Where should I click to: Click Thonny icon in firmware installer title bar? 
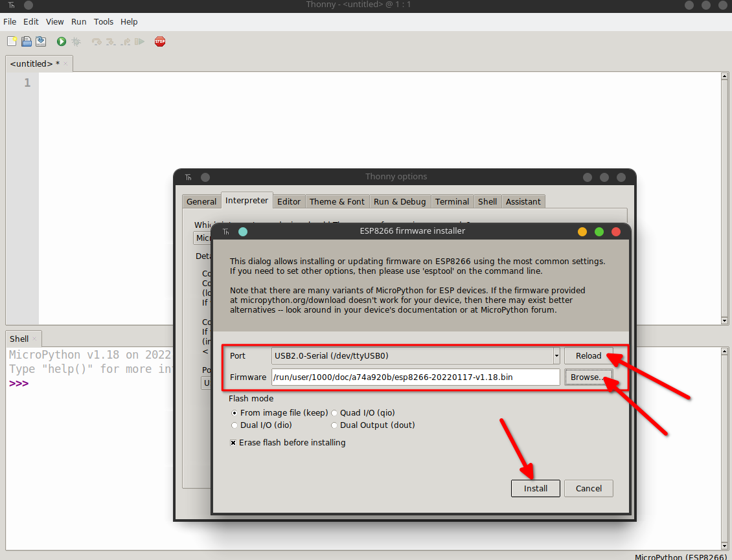(x=226, y=232)
